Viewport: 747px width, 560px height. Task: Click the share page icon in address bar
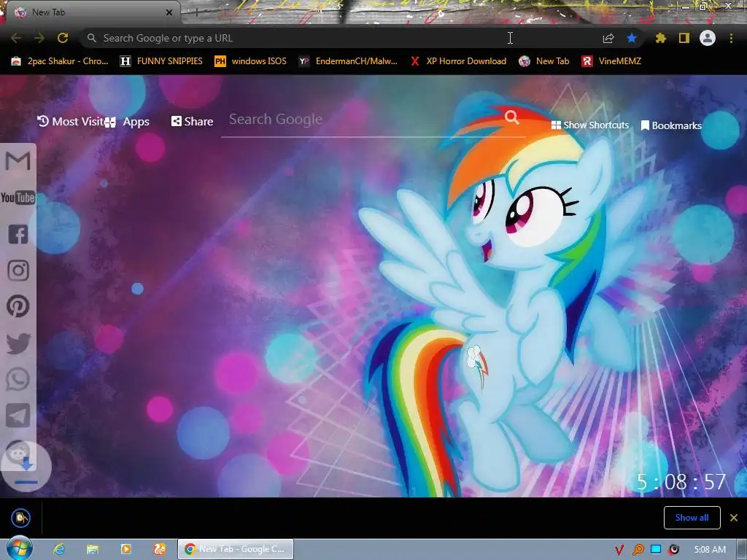click(608, 38)
